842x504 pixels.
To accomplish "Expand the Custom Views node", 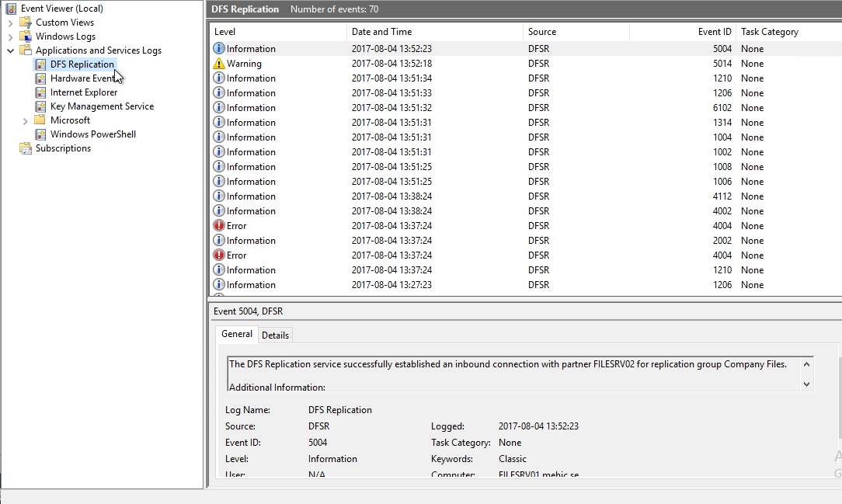I will (x=11, y=23).
